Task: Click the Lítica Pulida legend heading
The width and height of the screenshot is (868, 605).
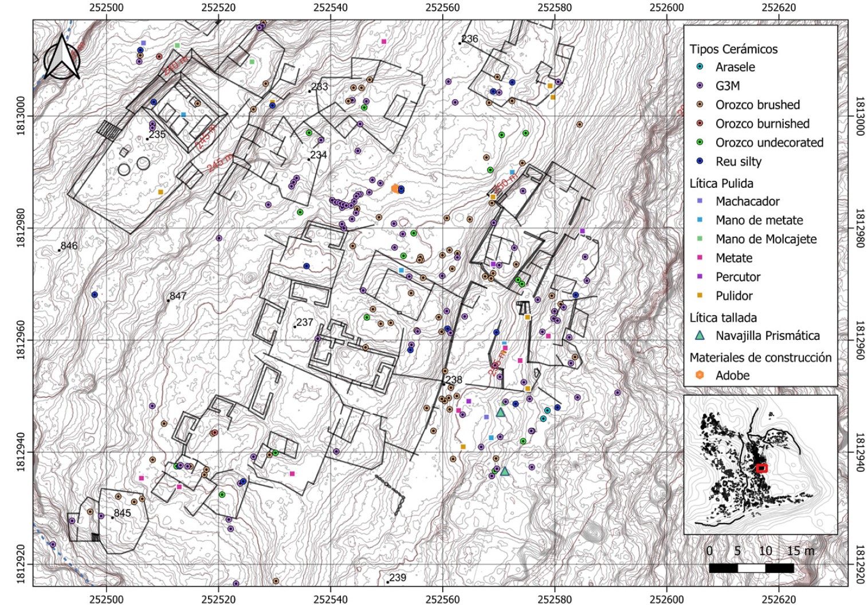Action: click(721, 183)
